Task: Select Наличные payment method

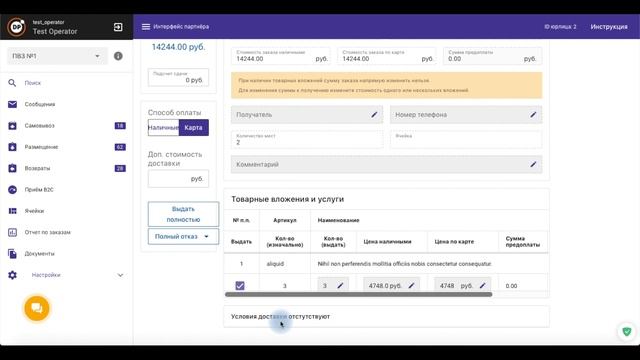Action: pos(163,127)
